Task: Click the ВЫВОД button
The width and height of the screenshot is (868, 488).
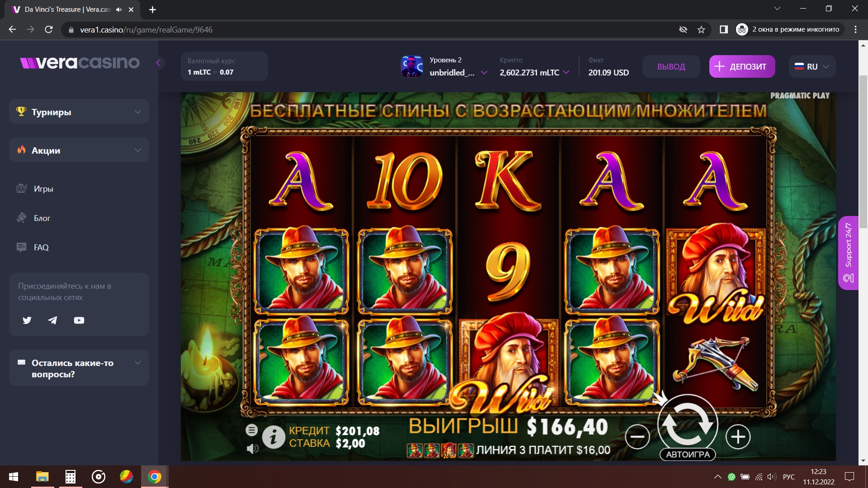Action: (671, 66)
